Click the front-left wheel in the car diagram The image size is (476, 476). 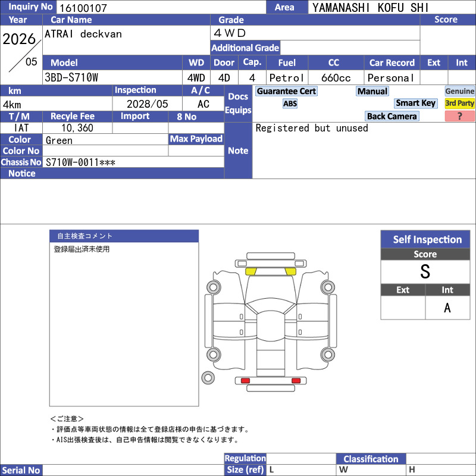click(x=214, y=287)
